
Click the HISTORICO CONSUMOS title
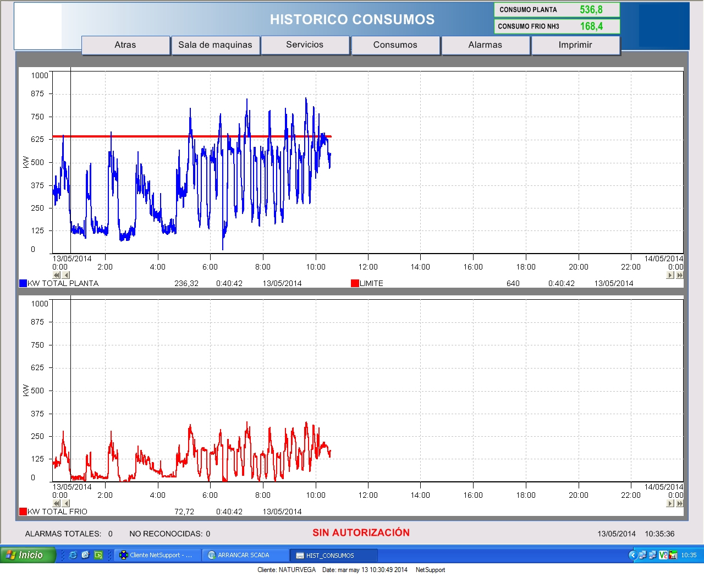[x=352, y=20]
